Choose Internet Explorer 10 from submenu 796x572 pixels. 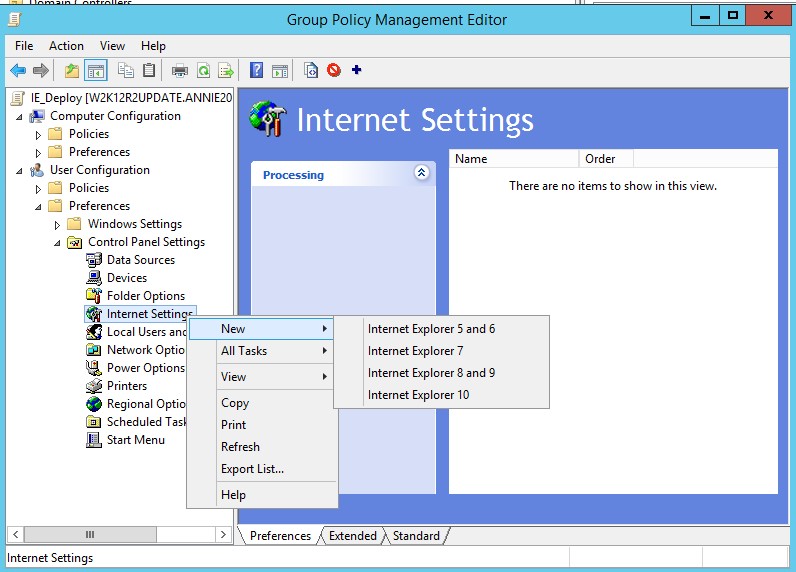(418, 395)
